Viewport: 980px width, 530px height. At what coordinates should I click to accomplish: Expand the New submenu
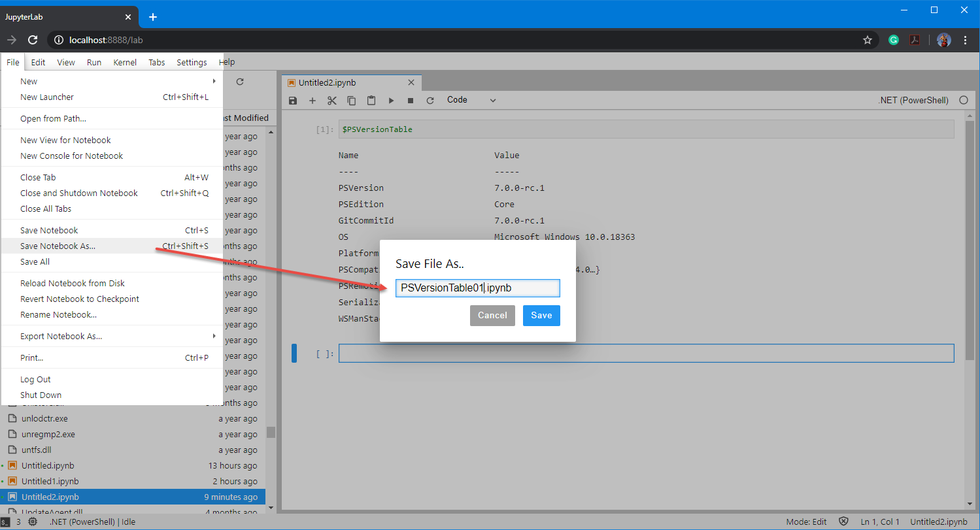[112, 82]
